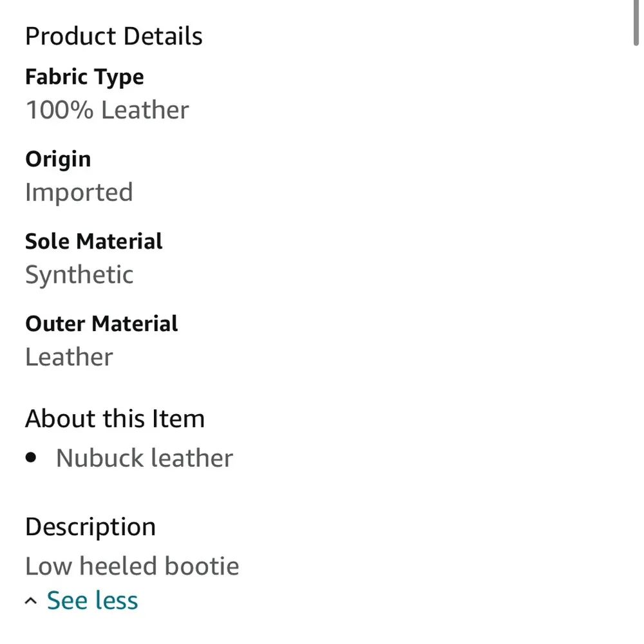Select the Nubuck leather bullet text

144,458
